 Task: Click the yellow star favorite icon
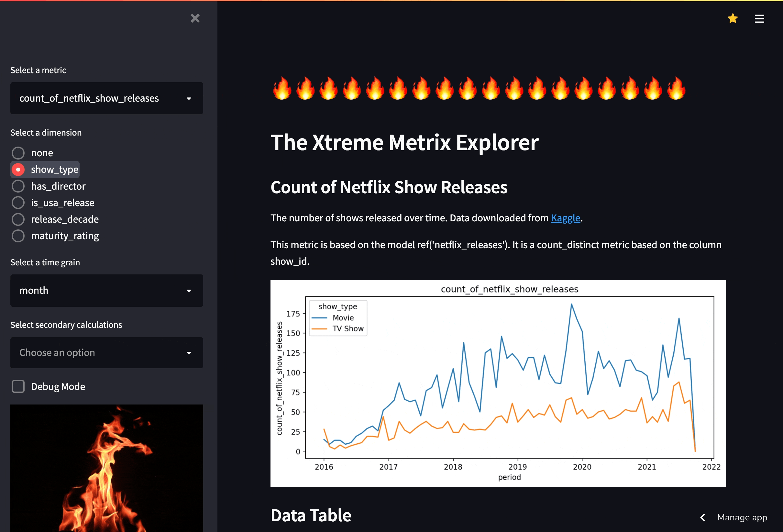point(733,18)
